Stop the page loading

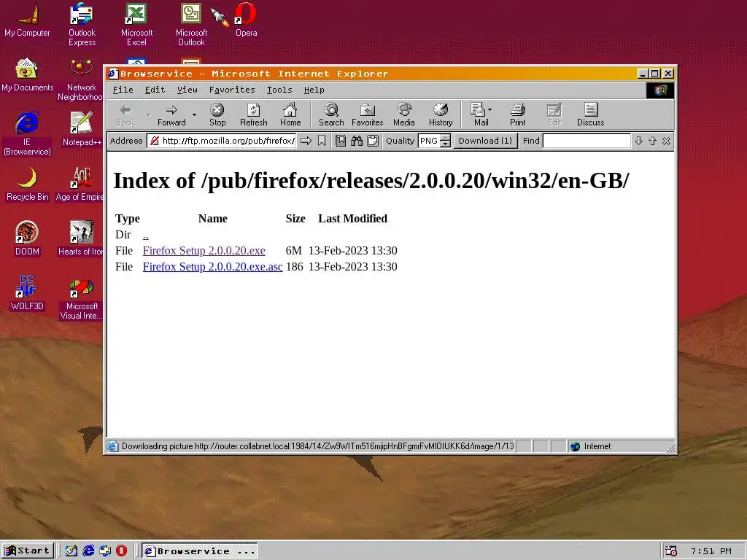pyautogui.click(x=217, y=114)
